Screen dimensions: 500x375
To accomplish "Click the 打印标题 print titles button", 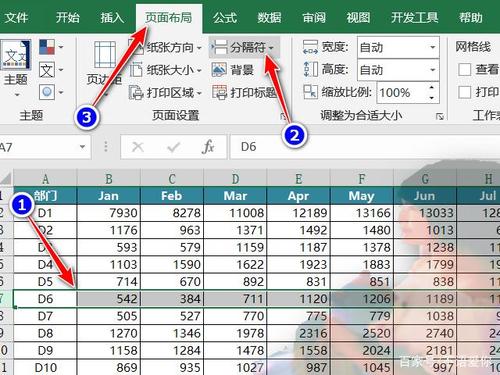I will coord(244,93).
